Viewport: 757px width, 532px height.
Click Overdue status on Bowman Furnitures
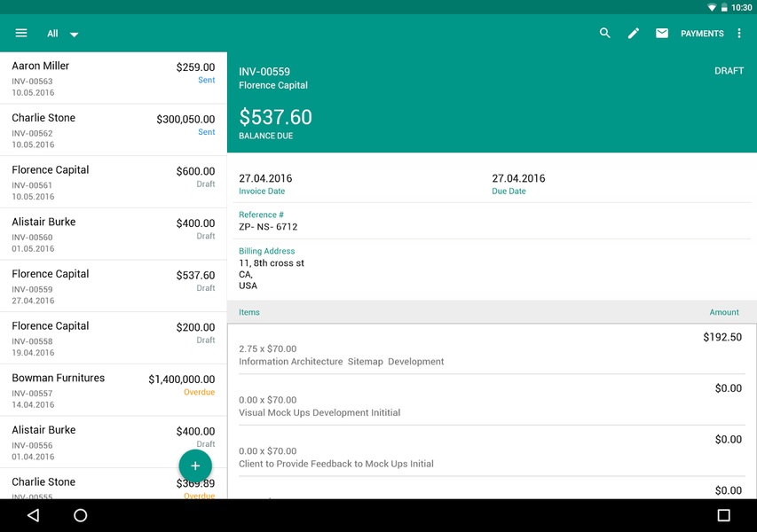click(199, 392)
